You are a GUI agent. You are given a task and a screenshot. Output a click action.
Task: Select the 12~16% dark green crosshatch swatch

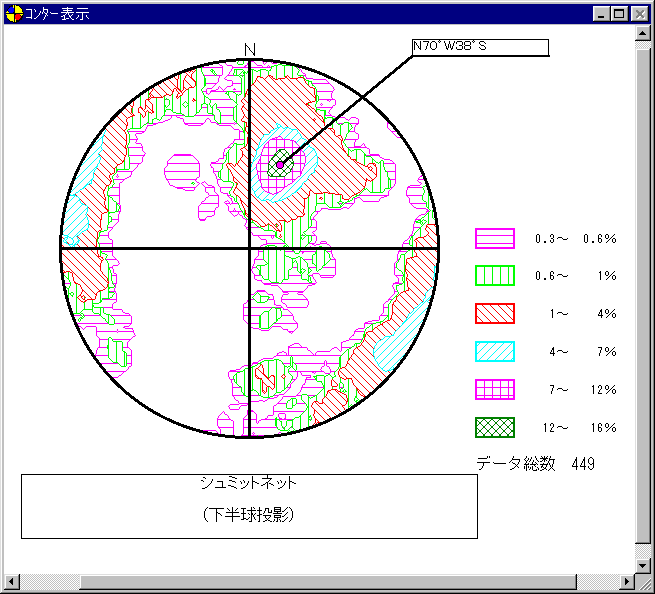point(495,427)
